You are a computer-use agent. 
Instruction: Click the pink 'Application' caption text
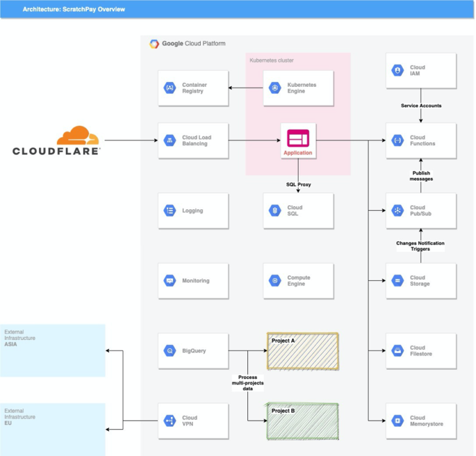point(297,153)
